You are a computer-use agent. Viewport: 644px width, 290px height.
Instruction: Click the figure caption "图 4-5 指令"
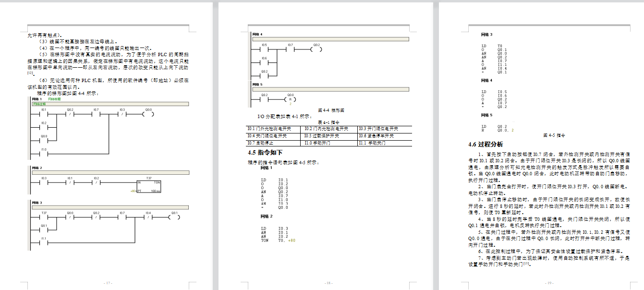554,135
